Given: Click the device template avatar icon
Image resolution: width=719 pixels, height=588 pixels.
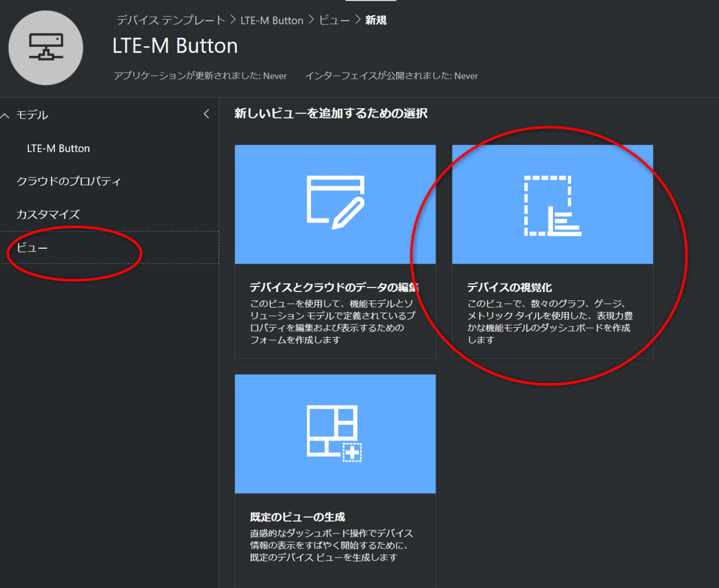Looking at the screenshot, I should click(x=46, y=48).
